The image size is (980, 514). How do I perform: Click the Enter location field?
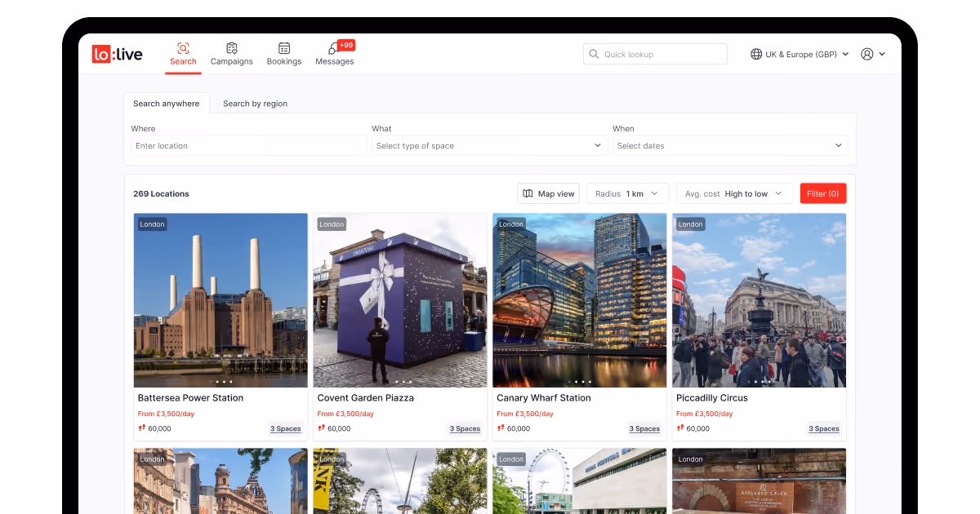click(x=249, y=146)
